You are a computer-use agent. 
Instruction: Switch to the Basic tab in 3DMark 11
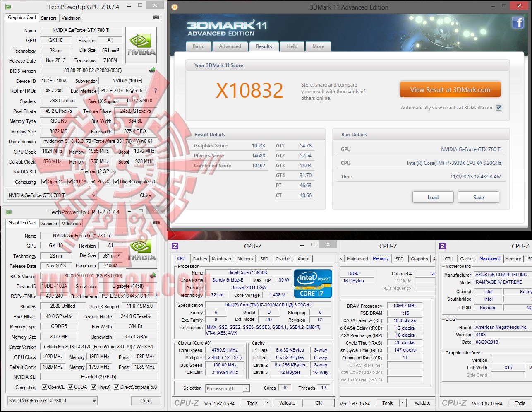(199, 46)
